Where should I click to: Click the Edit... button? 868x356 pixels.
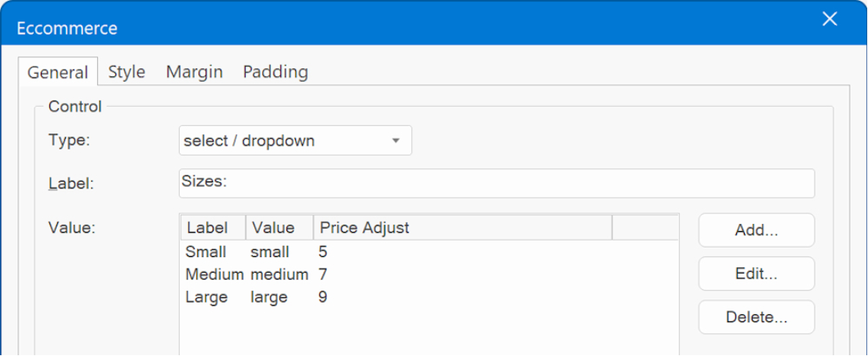tap(757, 274)
